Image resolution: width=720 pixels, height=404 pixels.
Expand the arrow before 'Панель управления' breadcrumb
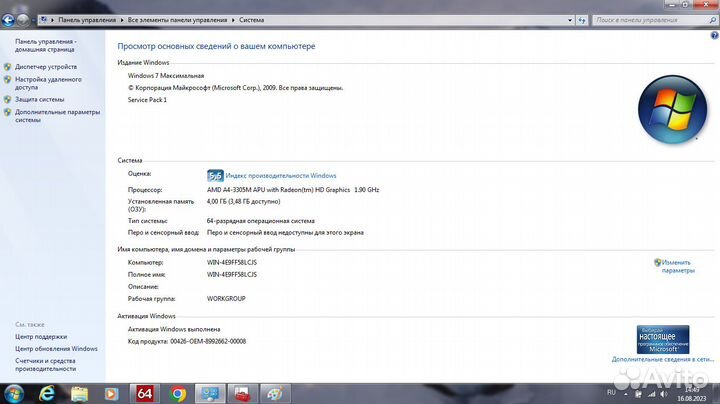coord(52,20)
